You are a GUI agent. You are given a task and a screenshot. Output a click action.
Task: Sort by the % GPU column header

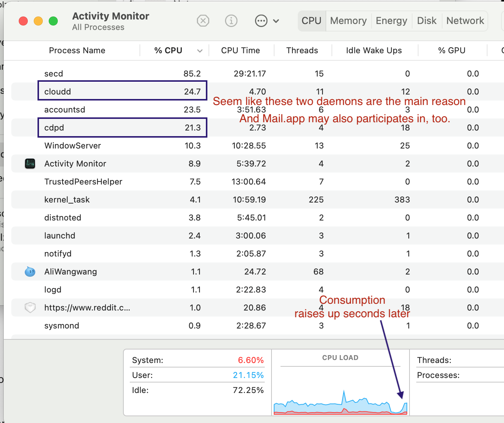(452, 50)
